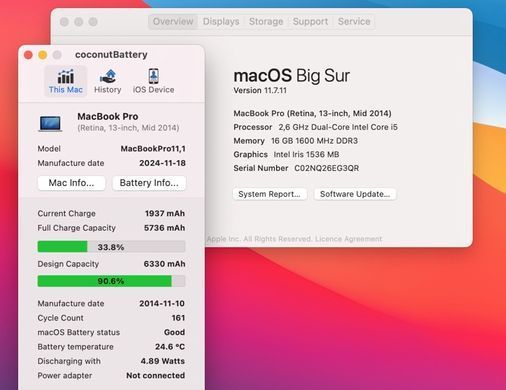
Task: Switch to the Displays tab
Action: click(221, 22)
